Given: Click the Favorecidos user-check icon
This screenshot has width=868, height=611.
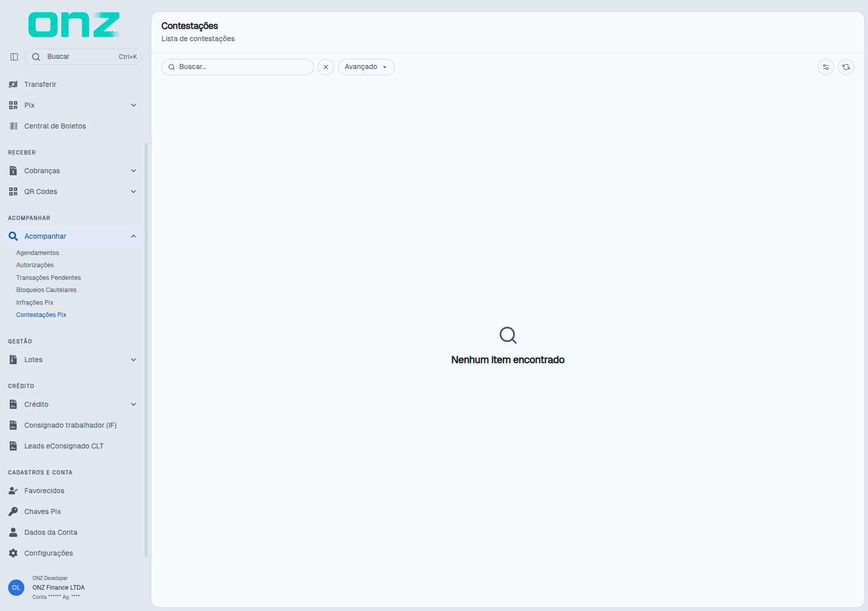Looking at the screenshot, I should click(x=13, y=491).
